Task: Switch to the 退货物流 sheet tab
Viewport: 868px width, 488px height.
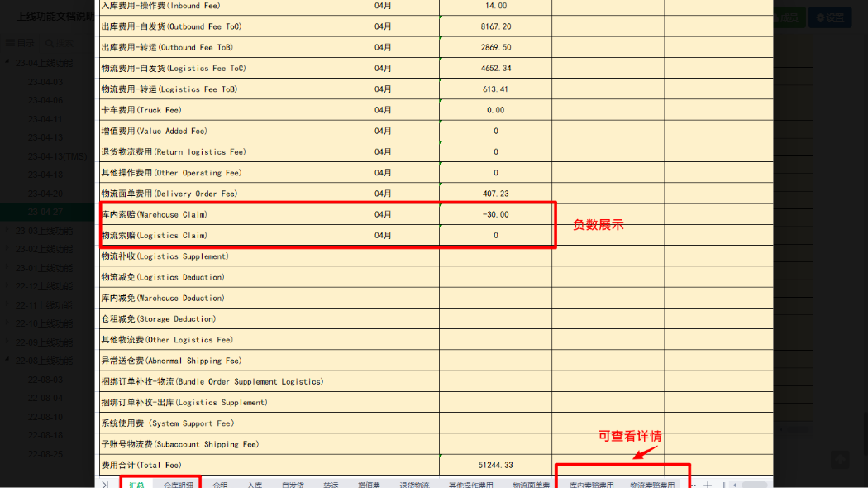Action: pyautogui.click(x=415, y=484)
